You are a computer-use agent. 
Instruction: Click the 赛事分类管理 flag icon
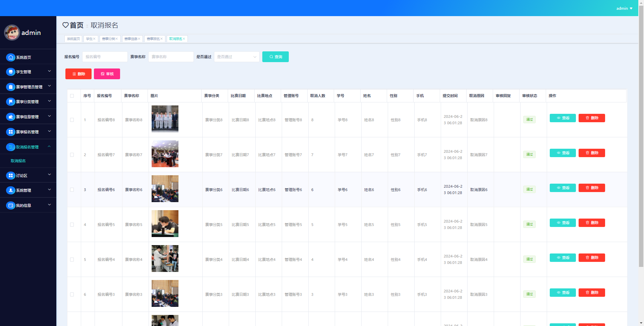point(11,102)
